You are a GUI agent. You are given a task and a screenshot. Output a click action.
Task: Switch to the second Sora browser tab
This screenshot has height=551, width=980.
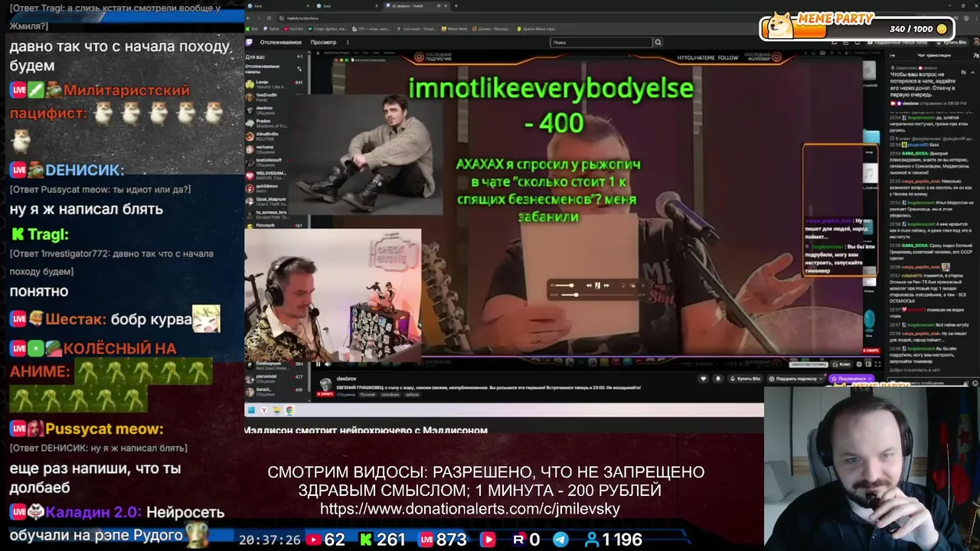(x=345, y=5)
